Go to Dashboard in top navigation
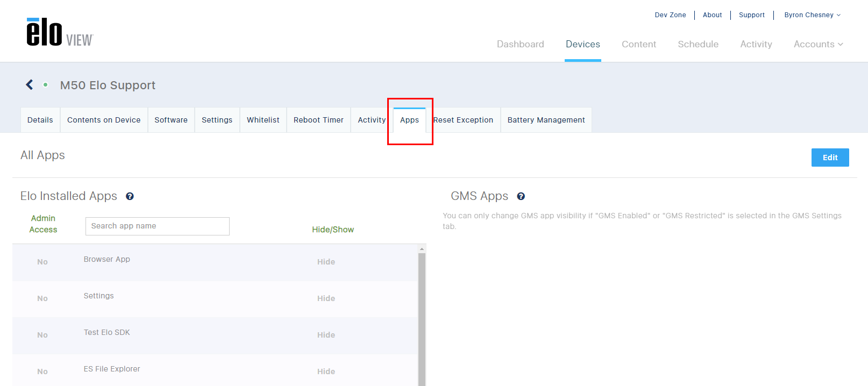This screenshot has width=868, height=386. [520, 44]
